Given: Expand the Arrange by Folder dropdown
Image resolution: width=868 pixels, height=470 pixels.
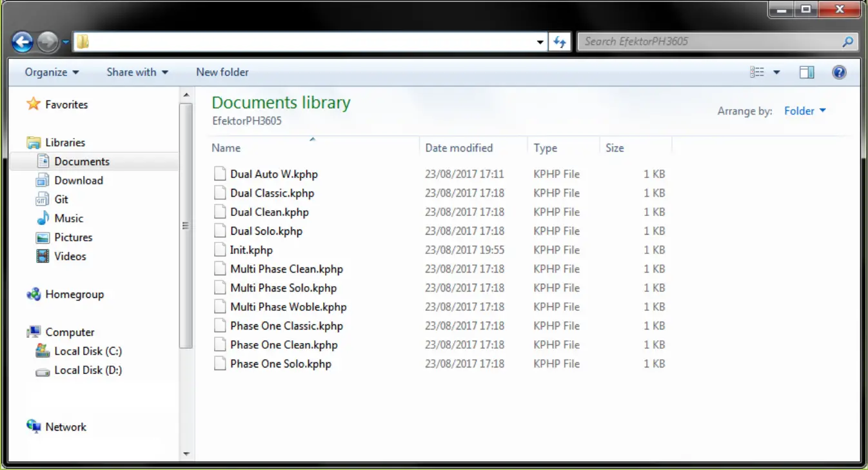Looking at the screenshot, I should pos(805,111).
